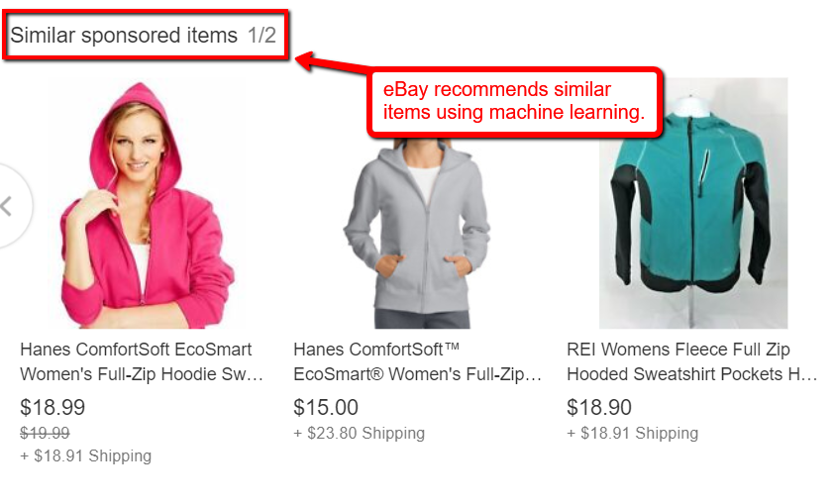Click the $18.90 price
This screenshot has width=833, height=504.
click(598, 407)
